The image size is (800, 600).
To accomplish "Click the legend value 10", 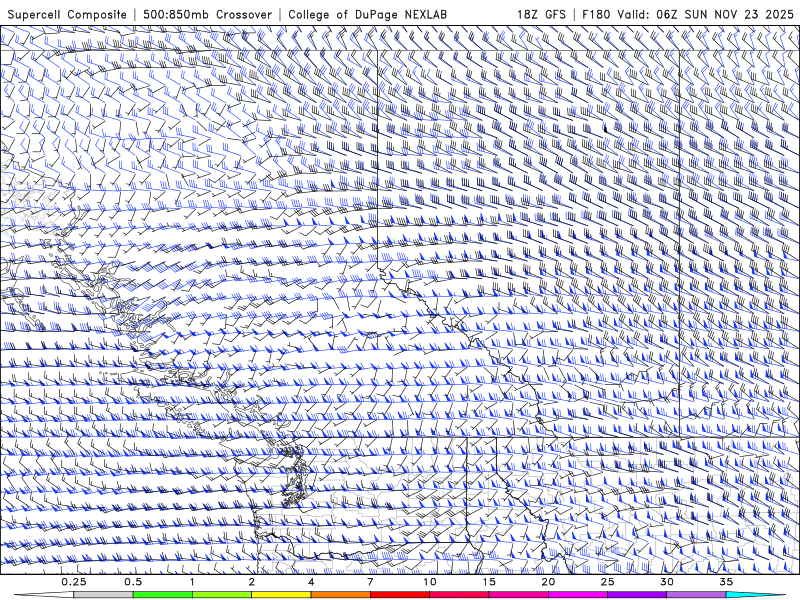I will (x=430, y=582).
